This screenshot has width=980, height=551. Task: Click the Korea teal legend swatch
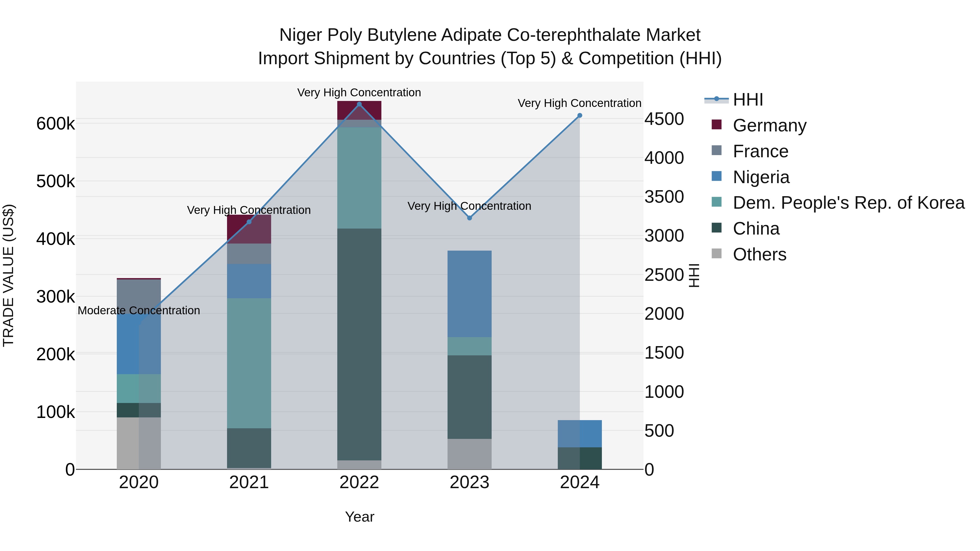tap(716, 202)
